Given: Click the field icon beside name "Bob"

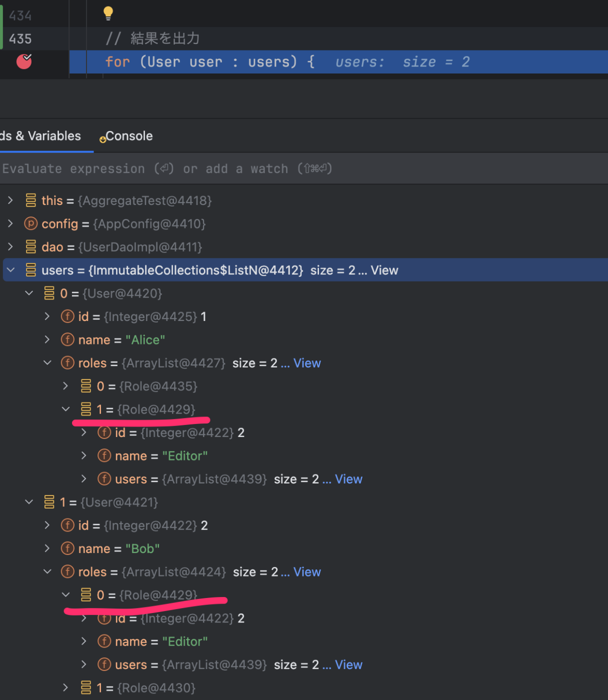Looking at the screenshot, I should click(x=67, y=548).
